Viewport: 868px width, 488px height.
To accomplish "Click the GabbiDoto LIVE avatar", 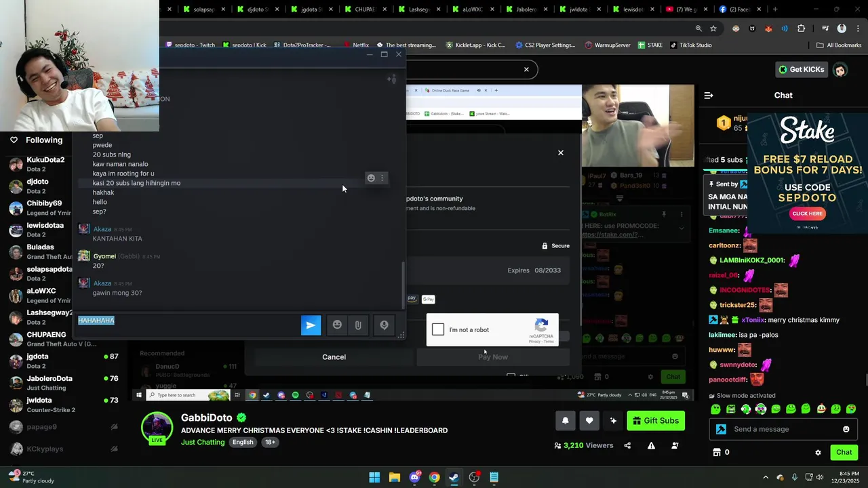I will [157, 428].
